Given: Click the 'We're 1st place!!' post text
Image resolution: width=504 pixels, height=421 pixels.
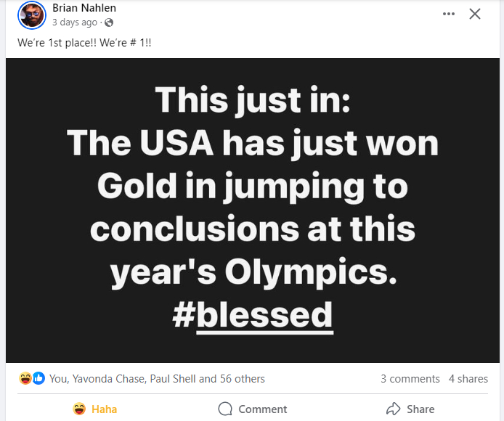Looking at the screenshot, I should (84, 43).
